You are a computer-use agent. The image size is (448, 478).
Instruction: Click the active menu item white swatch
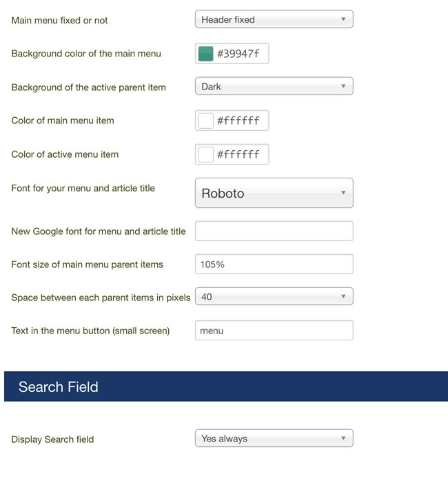pos(205,154)
